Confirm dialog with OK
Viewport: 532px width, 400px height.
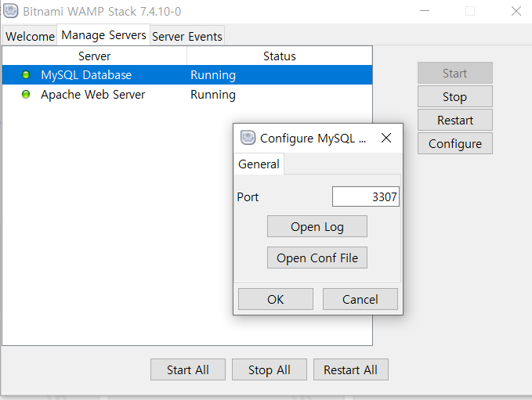pos(276,299)
